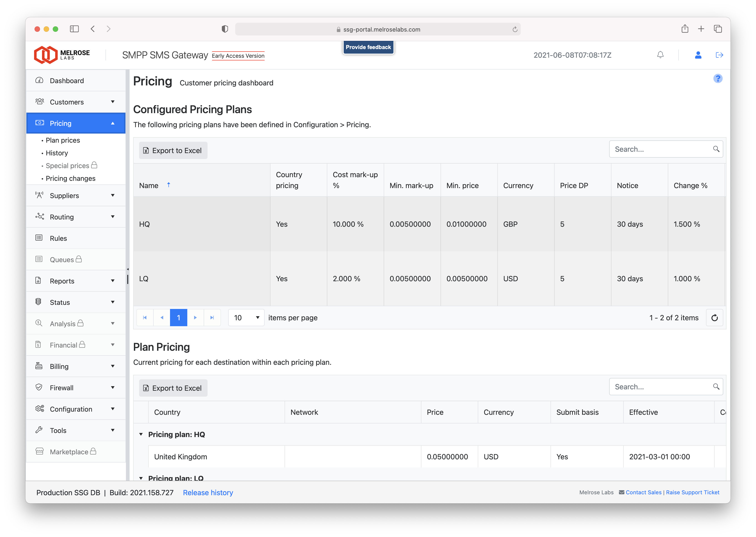Image resolution: width=756 pixels, height=537 pixels.
Task: Click the Provide feedback button
Action: 368,47
